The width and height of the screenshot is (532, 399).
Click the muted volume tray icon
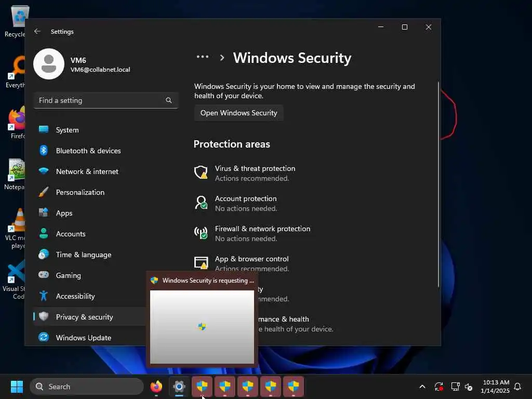[x=469, y=387]
